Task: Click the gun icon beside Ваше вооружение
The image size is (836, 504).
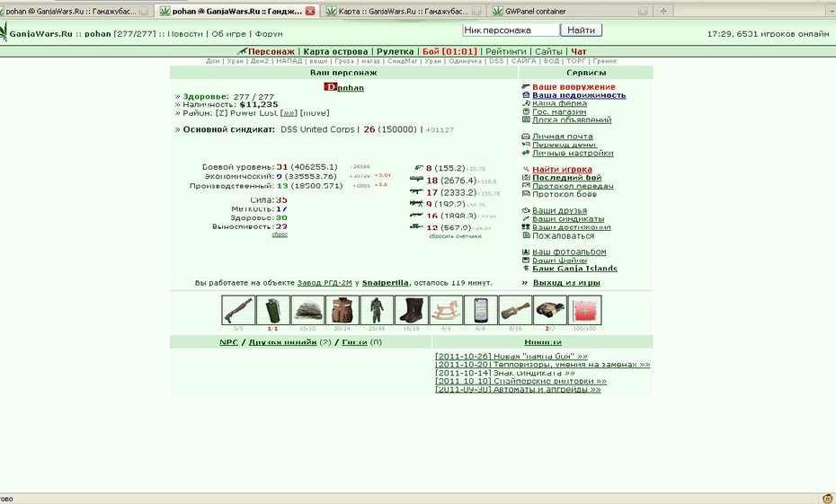Action: click(x=526, y=86)
